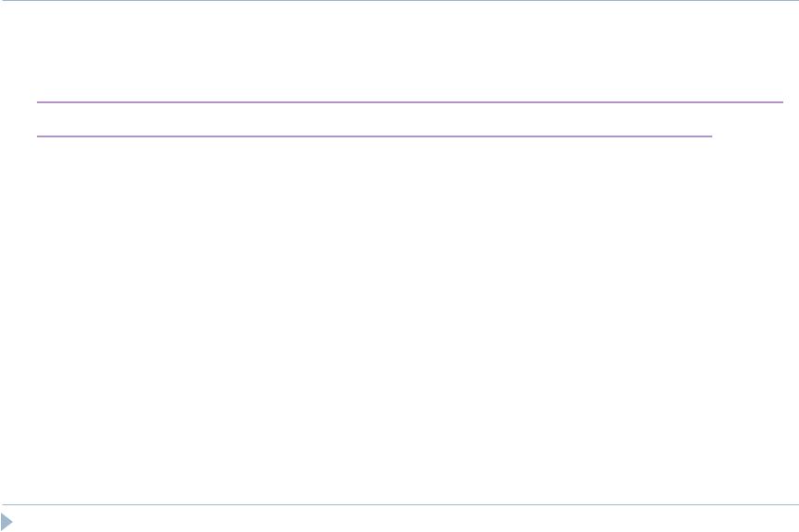Click the blank title area above the purple lines

click(410, 51)
